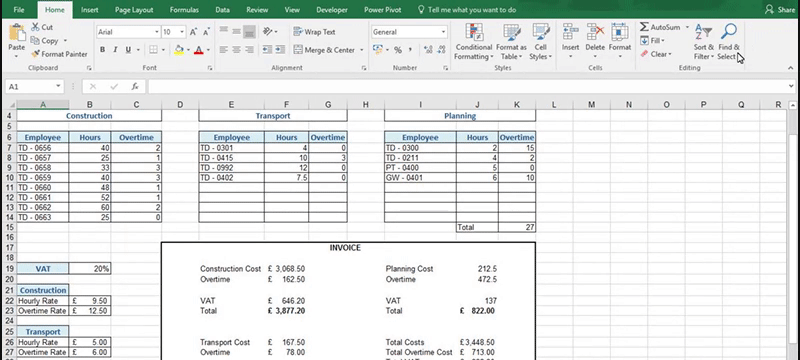
Task: Select column header E
Action: pyautogui.click(x=231, y=105)
